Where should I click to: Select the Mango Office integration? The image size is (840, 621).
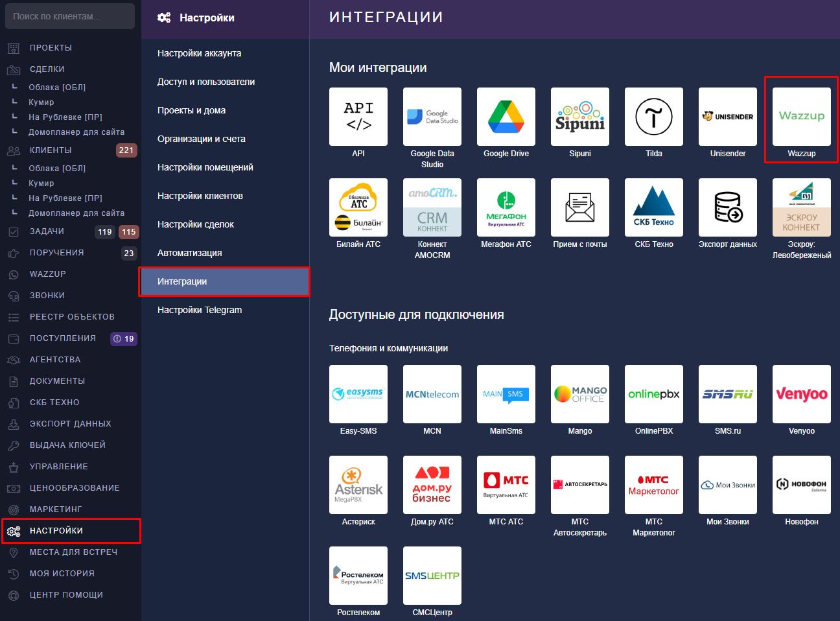580,394
